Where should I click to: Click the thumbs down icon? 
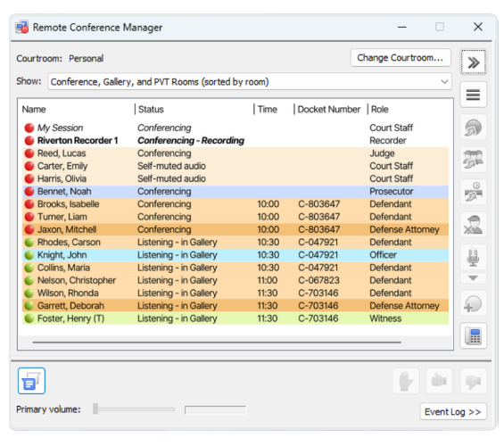point(473,381)
